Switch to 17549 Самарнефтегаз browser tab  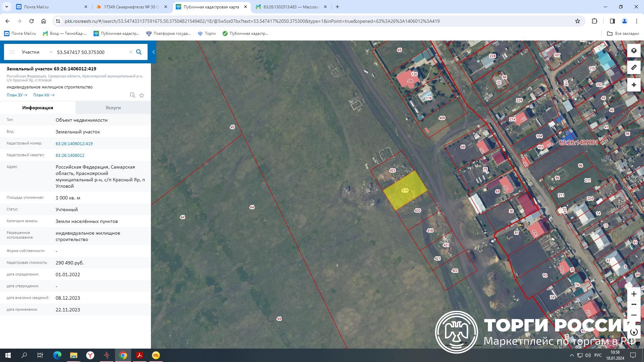(132, 7)
